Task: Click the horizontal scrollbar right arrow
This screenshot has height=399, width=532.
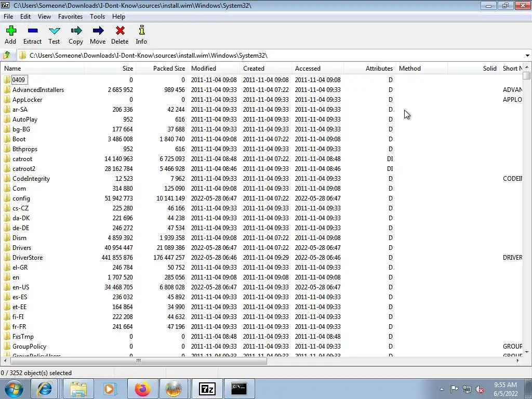Action: (518, 361)
